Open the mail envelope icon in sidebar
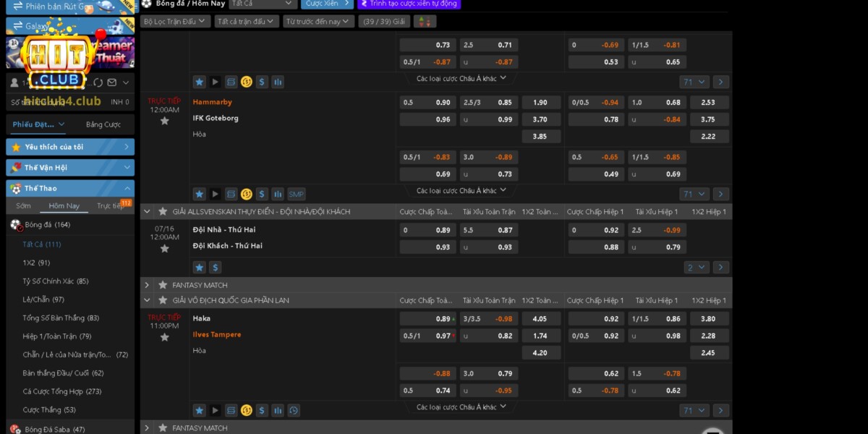 point(112,82)
